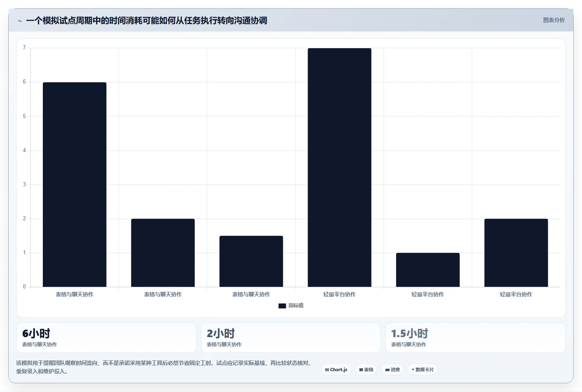Click the shortest bar with value 1

(x=428, y=270)
